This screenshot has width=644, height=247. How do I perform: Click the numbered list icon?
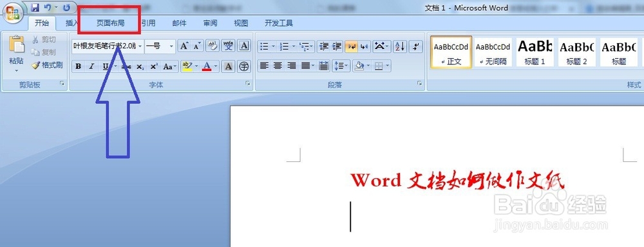[x=284, y=46]
